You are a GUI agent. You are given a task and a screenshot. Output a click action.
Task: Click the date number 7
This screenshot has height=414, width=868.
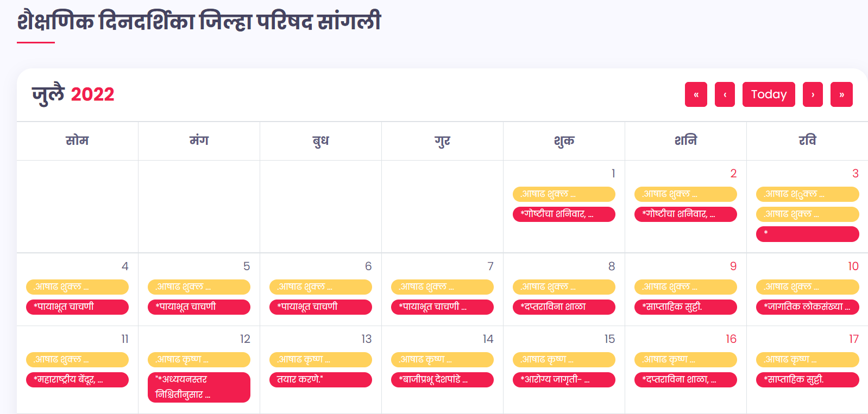[490, 266]
